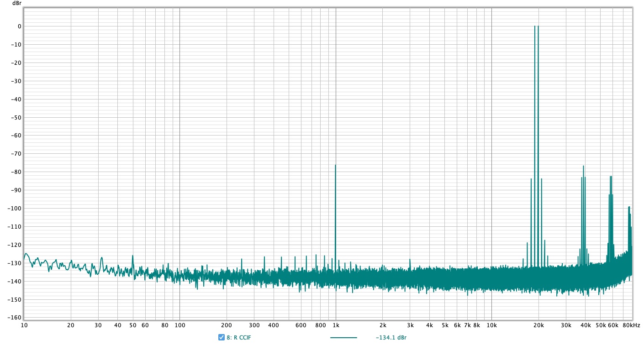Image resolution: width=644 pixels, height=345 pixels.
Task: Click the 100 frequency axis label
Action: tap(179, 325)
